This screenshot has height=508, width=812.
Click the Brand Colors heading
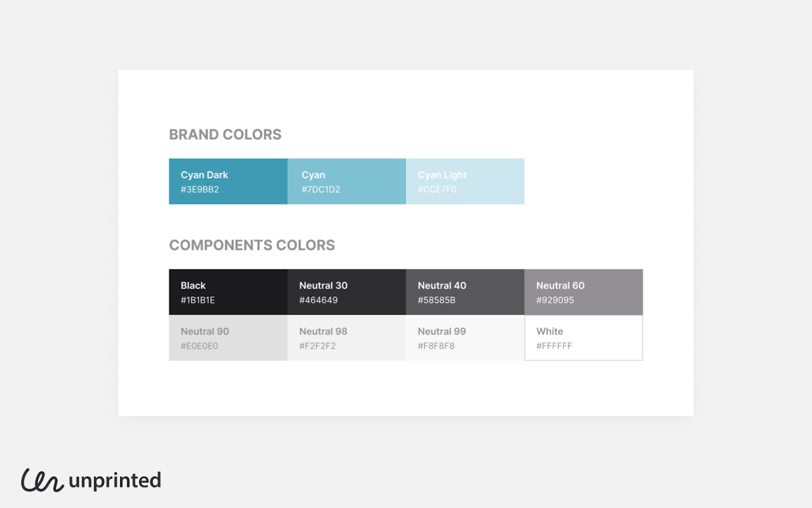[225, 134]
